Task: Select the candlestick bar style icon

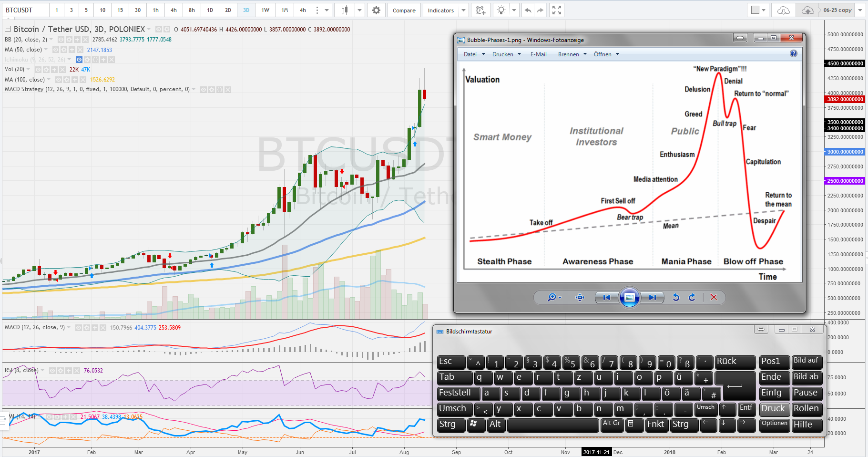Action: click(345, 10)
